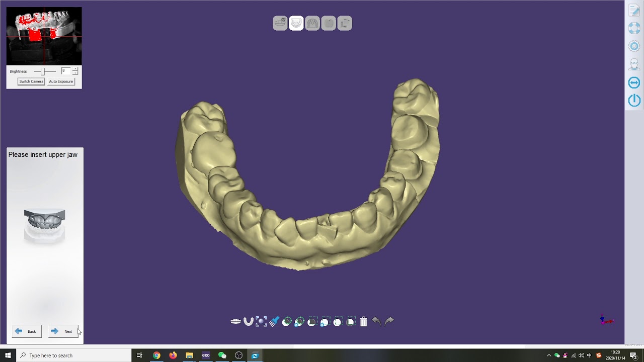
Task: Click the Brightness value input field
Action: (x=66, y=71)
